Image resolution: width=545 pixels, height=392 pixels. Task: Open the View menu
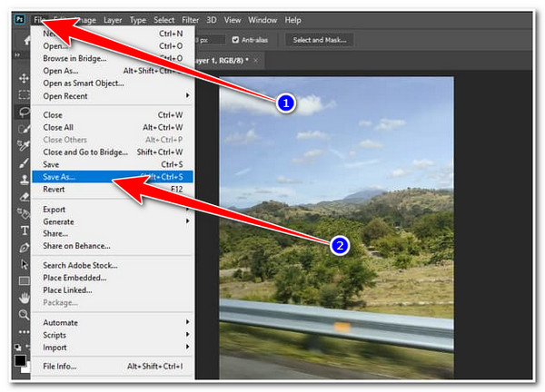point(233,20)
